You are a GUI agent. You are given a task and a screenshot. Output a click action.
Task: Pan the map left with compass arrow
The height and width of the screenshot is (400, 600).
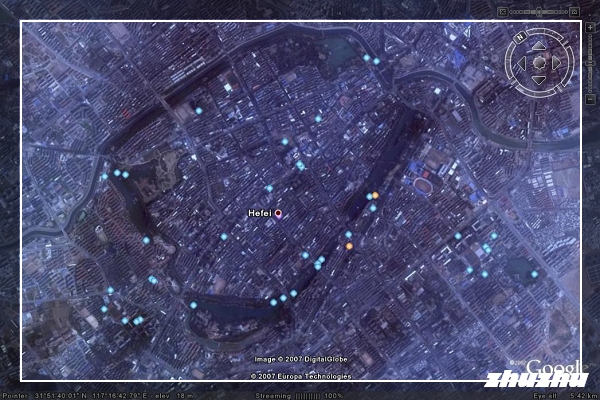coord(521,63)
